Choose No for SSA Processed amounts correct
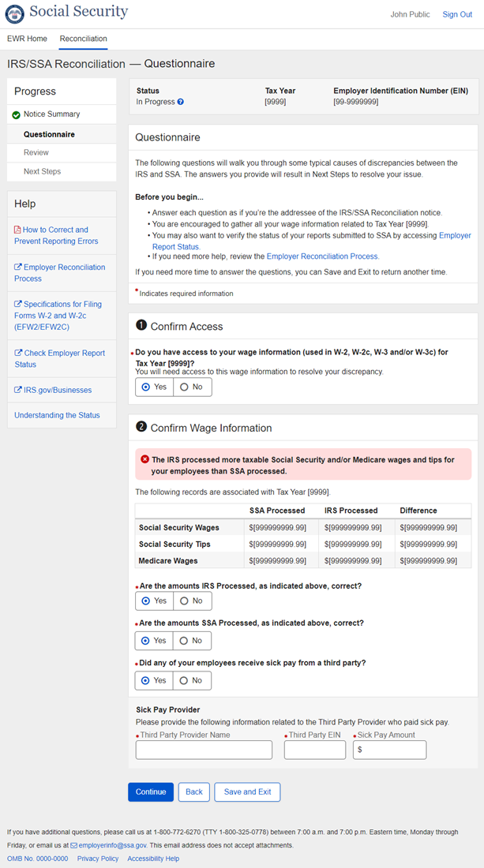This screenshot has height=868, width=484. point(192,641)
